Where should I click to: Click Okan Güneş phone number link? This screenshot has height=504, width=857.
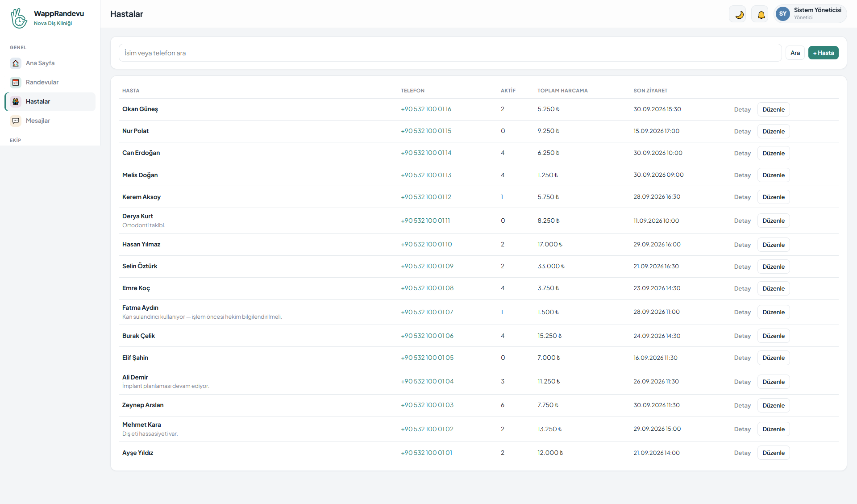point(426,109)
